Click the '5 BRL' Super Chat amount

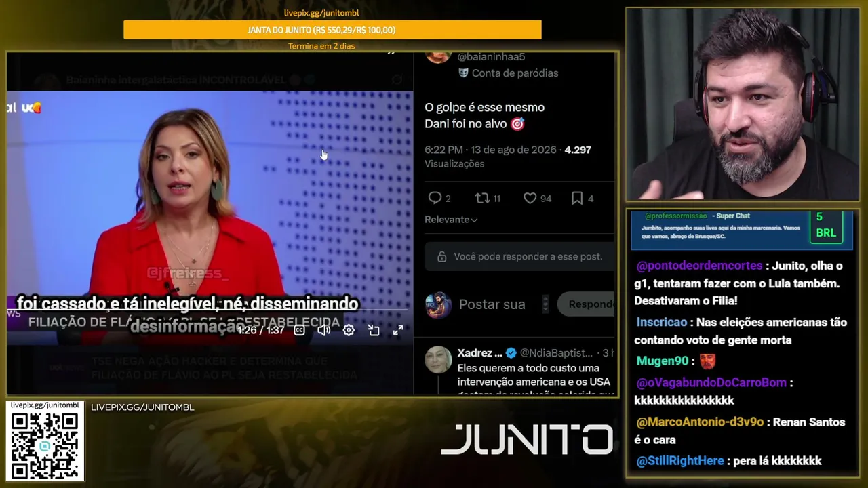click(826, 225)
